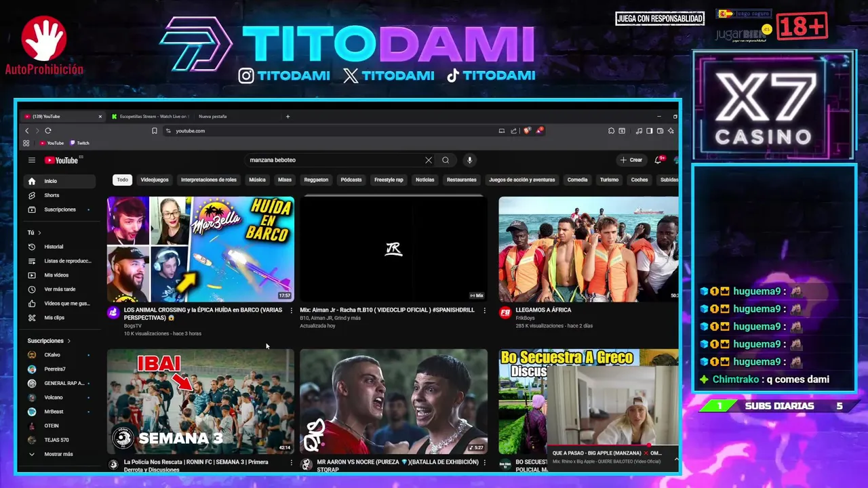The width and height of the screenshot is (868, 488).
Task: Go back with browser back arrow
Action: pos(27,131)
